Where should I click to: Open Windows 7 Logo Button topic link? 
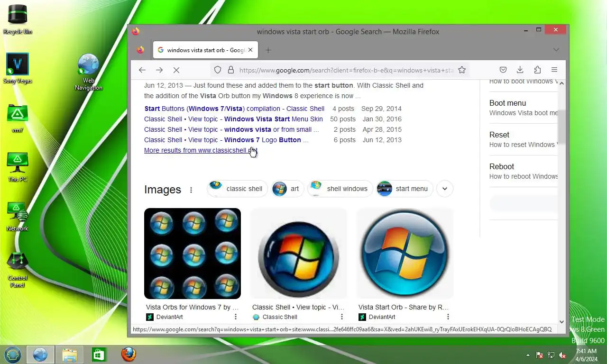pos(226,140)
